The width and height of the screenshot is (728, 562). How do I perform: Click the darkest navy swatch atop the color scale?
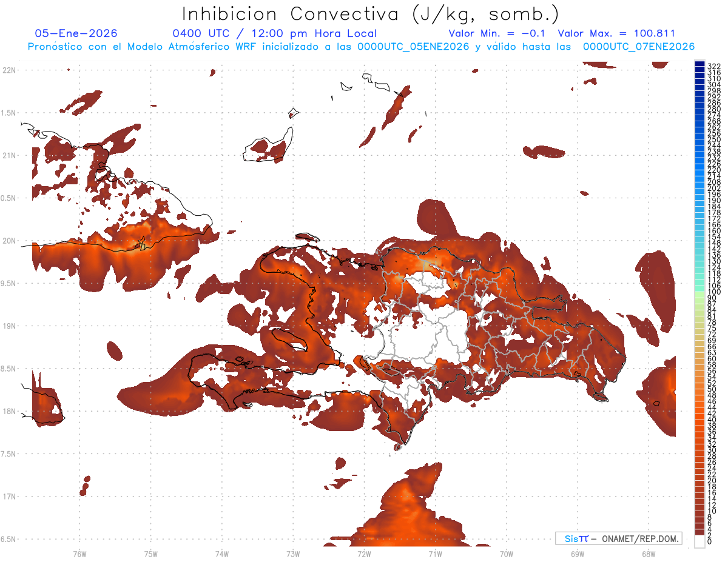coord(699,64)
